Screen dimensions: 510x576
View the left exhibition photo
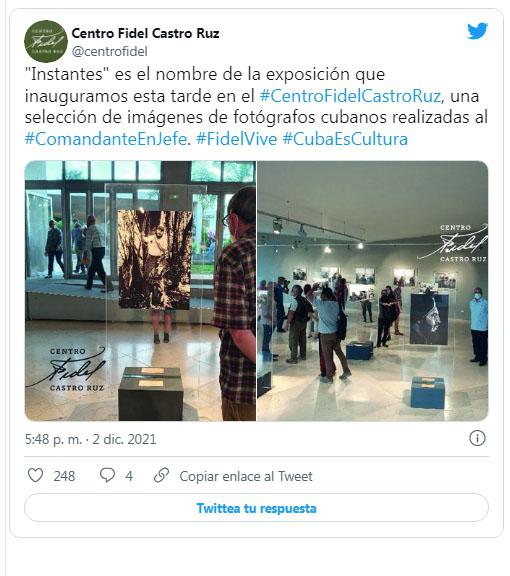tap(140, 291)
